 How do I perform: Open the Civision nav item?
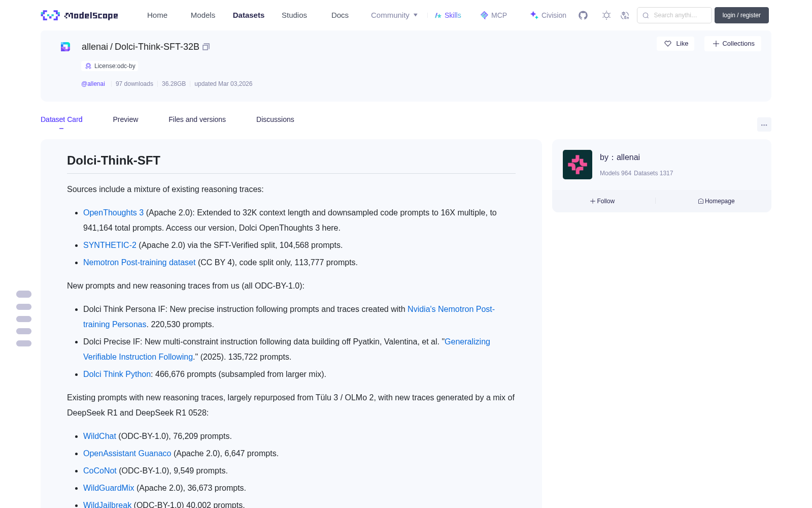point(548,15)
